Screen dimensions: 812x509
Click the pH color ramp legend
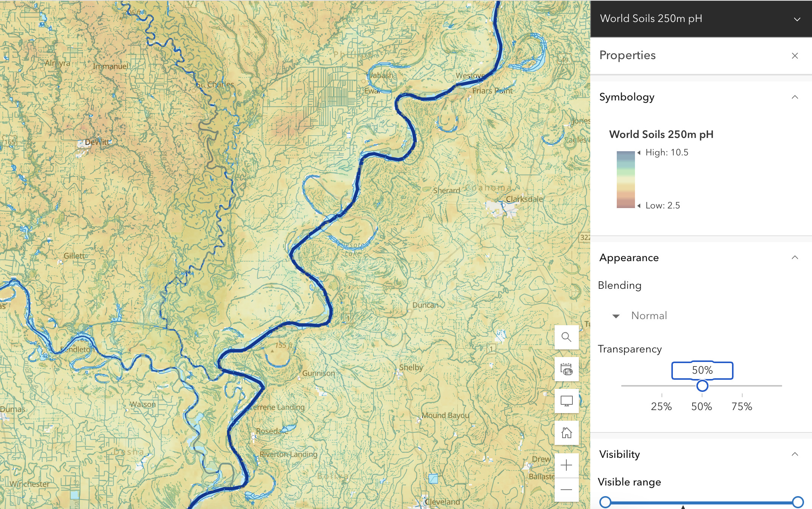pyautogui.click(x=625, y=180)
